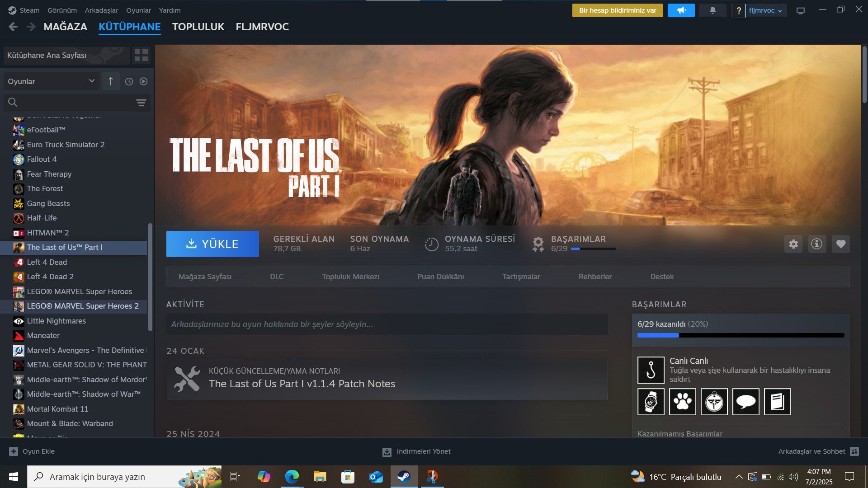Image resolution: width=868 pixels, height=488 pixels.
Task: Toggle library sort order arrow
Action: click(x=111, y=81)
